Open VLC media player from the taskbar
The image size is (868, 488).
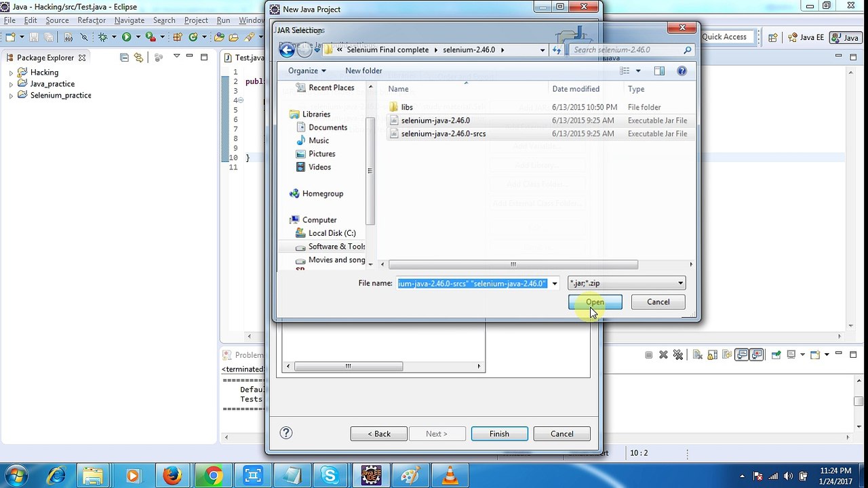point(449,476)
